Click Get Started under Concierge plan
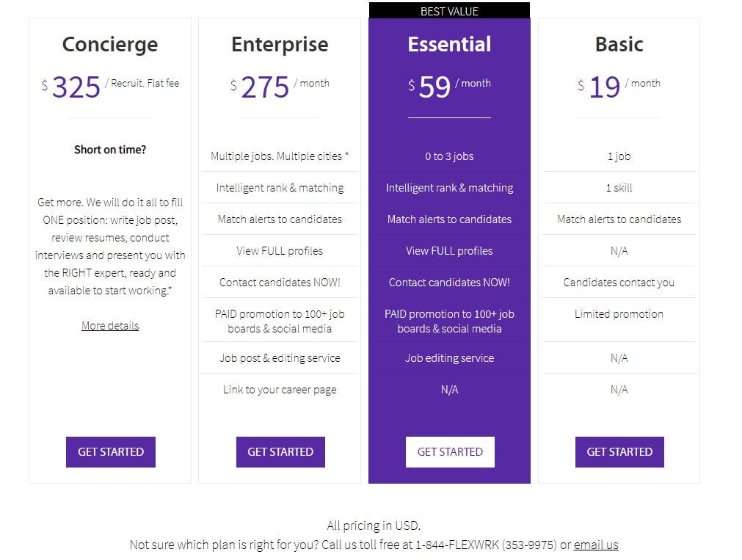Viewport: 742px width, 560px height. point(111,452)
